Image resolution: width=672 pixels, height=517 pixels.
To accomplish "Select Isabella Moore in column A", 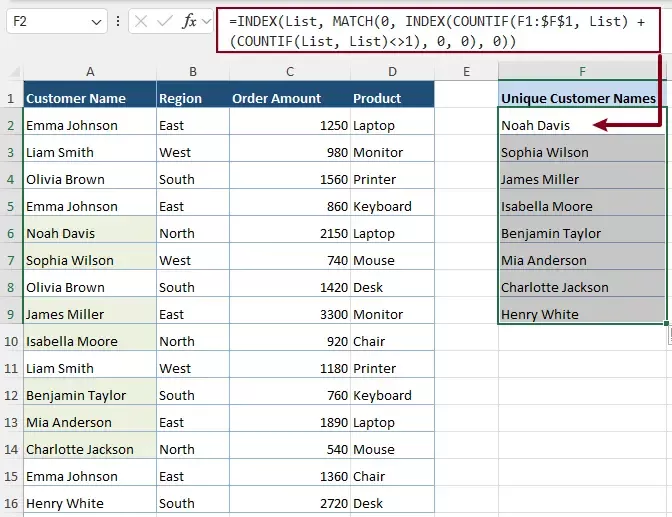I will click(90, 337).
